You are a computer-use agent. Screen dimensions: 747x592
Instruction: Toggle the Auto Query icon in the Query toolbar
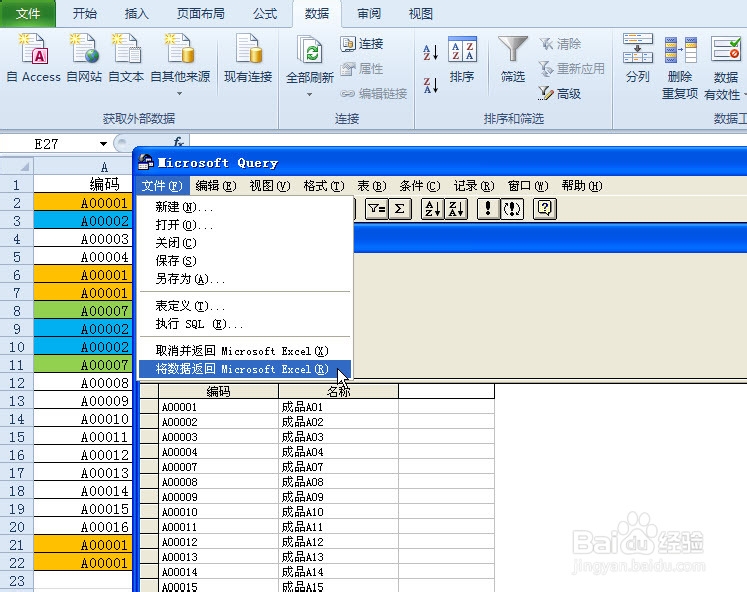[512, 209]
